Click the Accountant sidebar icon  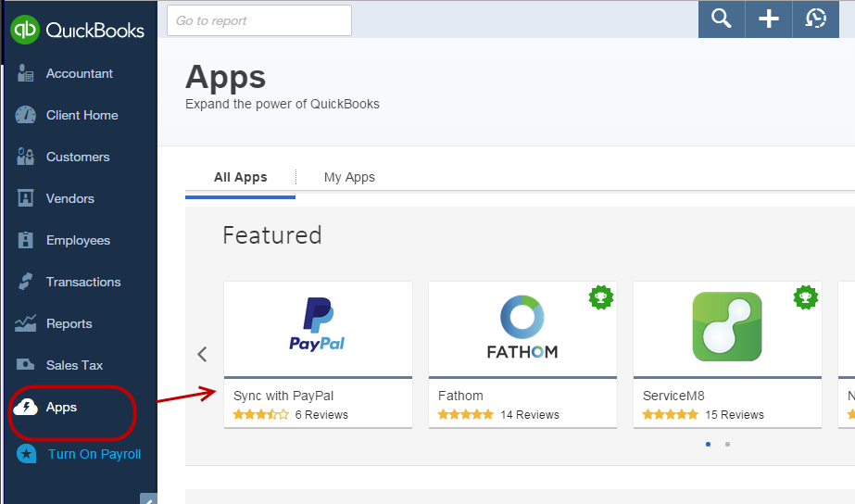pos(25,73)
